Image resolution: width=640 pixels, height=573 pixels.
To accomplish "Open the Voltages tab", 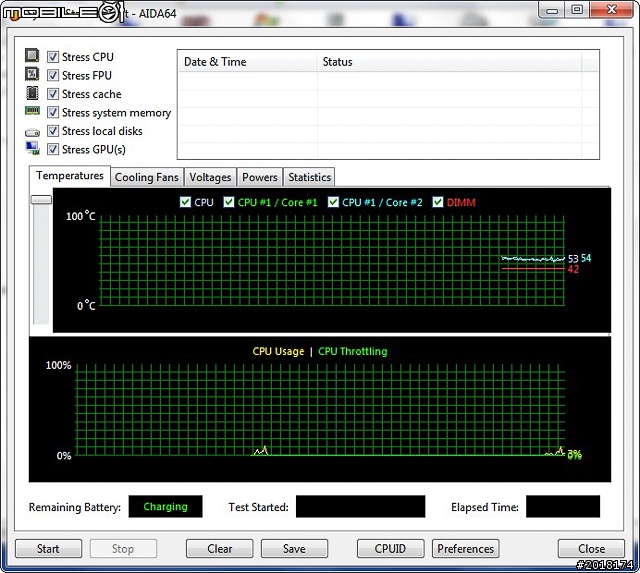I will pyautogui.click(x=210, y=178).
